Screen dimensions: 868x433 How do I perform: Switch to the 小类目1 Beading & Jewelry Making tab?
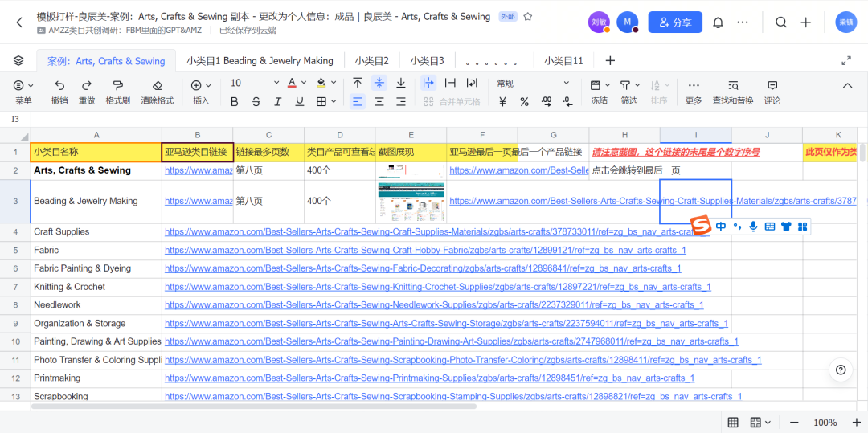click(x=260, y=61)
